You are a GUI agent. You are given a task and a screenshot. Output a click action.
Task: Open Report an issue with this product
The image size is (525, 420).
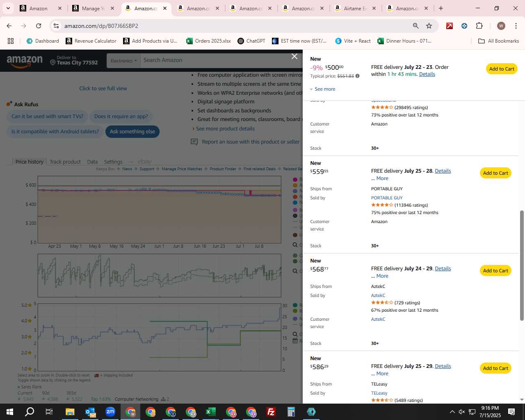coord(250,142)
